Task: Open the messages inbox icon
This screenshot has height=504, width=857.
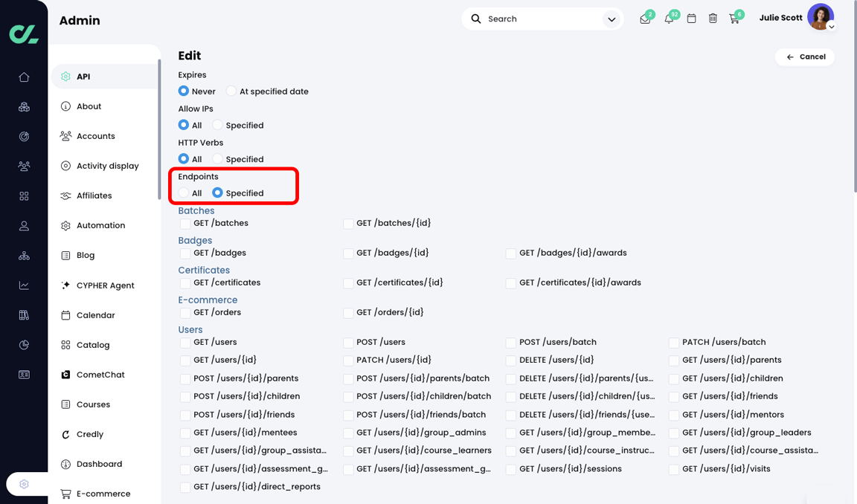Action: [646, 18]
